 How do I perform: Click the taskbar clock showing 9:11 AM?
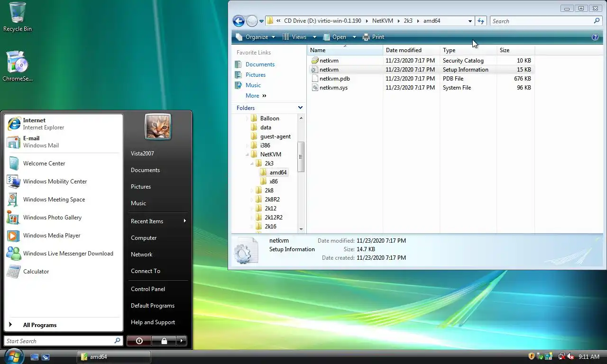pyautogui.click(x=589, y=357)
